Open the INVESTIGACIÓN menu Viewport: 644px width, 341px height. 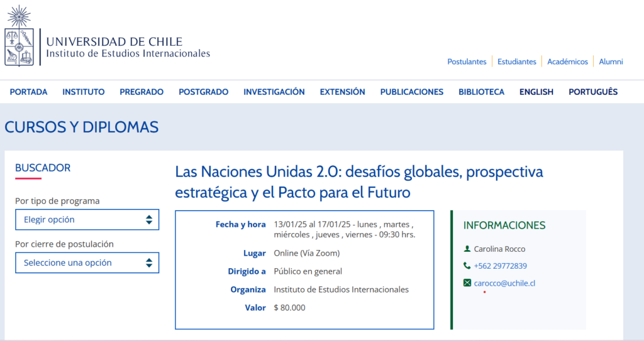[x=274, y=92]
